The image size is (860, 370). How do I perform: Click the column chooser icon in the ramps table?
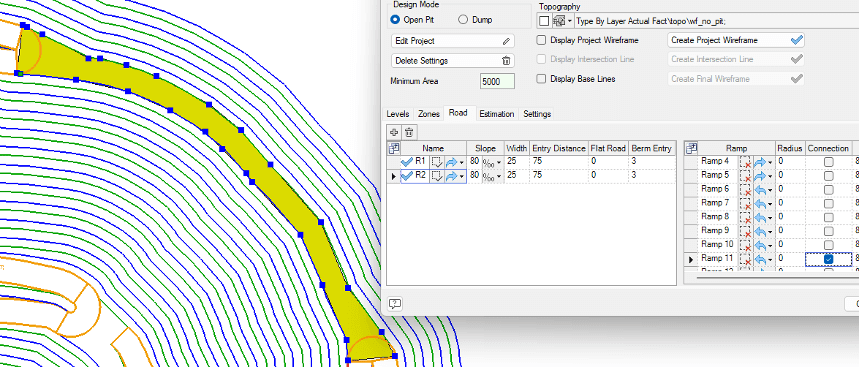(x=692, y=148)
